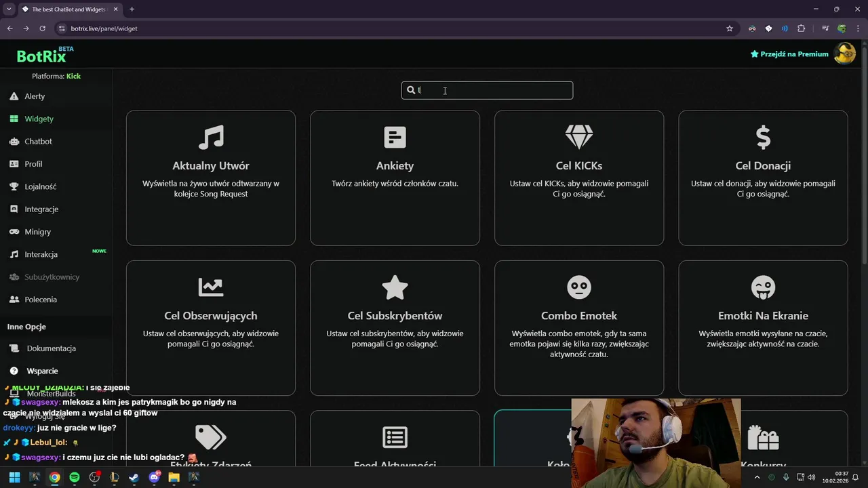The width and height of the screenshot is (868, 488).
Task: Click the Konkursy gift icon
Action: [763, 437]
